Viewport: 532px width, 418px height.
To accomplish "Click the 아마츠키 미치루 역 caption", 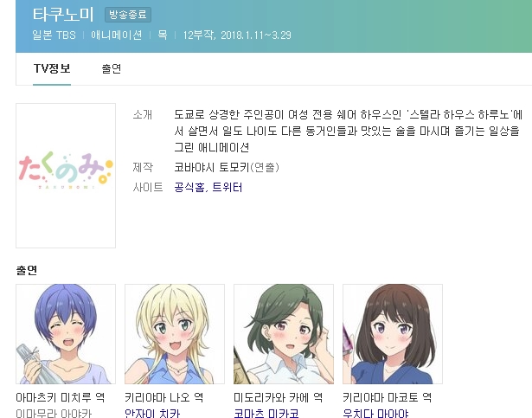I will tap(61, 397).
